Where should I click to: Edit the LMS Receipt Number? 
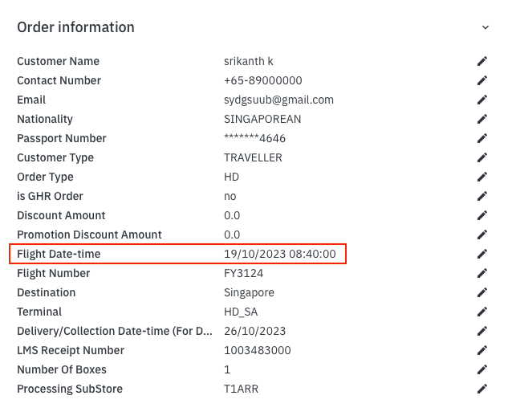[482, 350]
